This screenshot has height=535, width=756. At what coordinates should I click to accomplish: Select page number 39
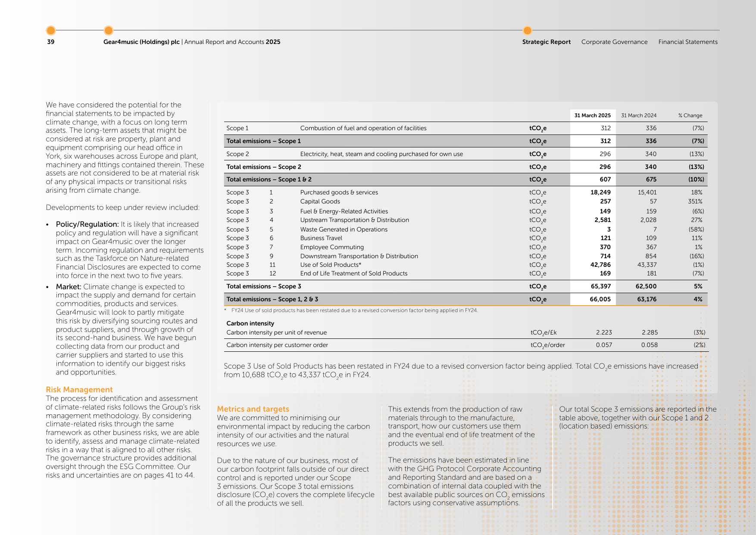[51, 42]
